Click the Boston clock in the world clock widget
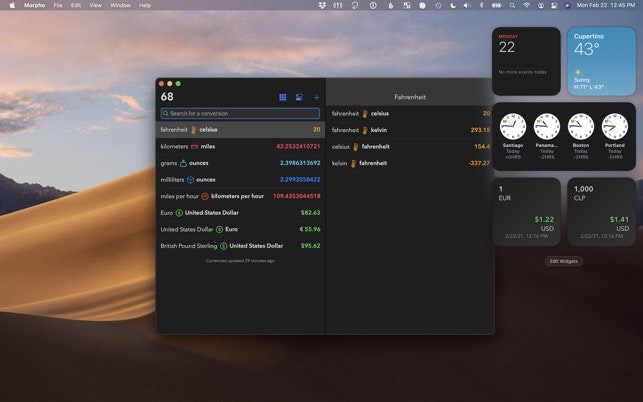 tap(581, 127)
